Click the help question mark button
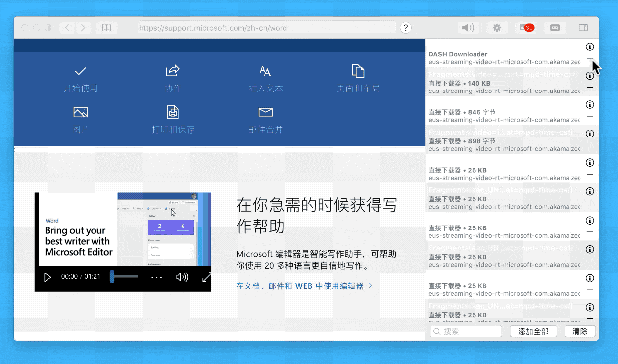Screen dimensions: 618x364 [x=406, y=28]
